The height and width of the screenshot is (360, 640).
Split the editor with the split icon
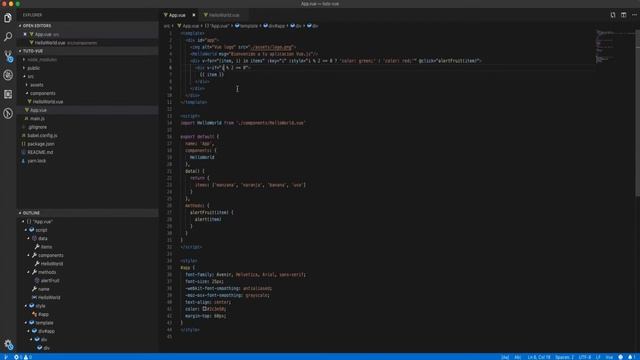(624, 15)
